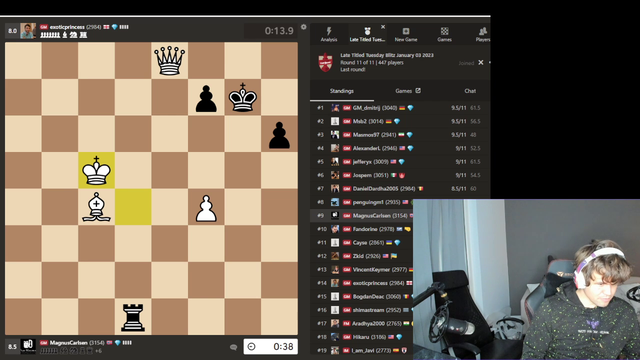Open Zkid standings row

tap(362, 256)
